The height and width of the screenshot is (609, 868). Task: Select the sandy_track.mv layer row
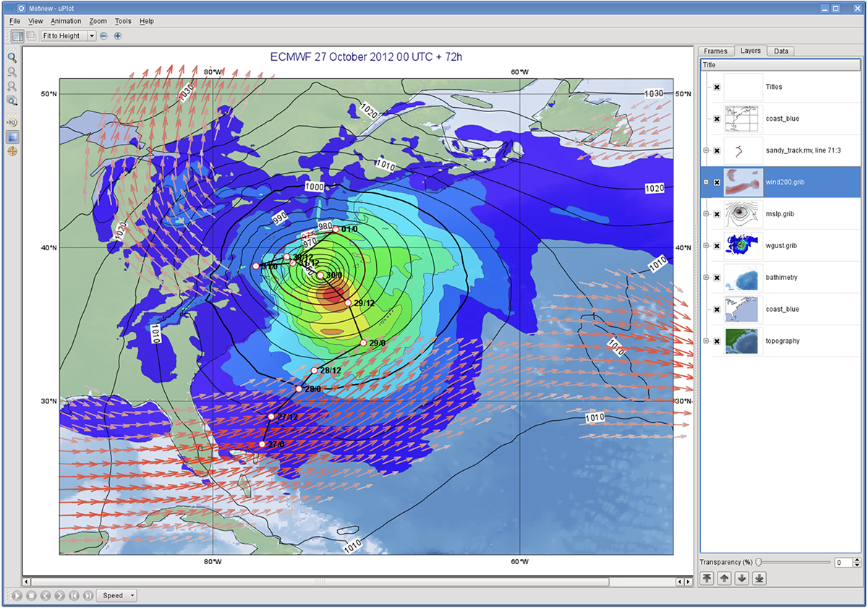pos(781,150)
